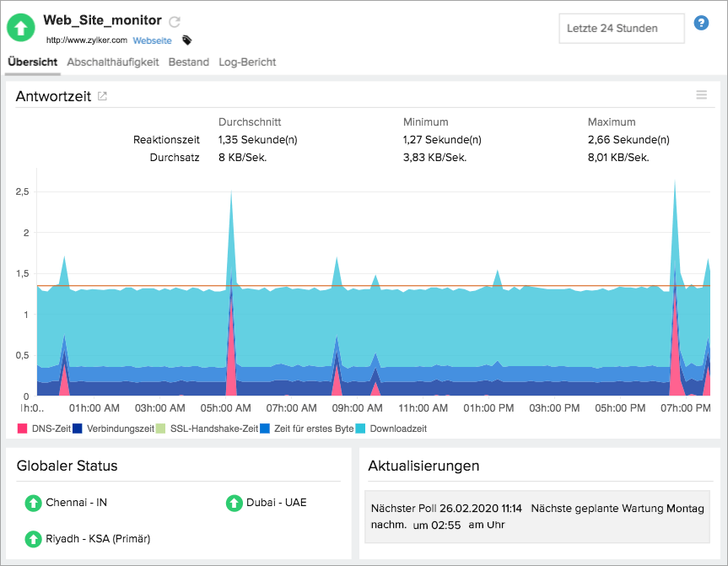The height and width of the screenshot is (566, 728).
Task: Click the Riyadh - KSA (Primär) location label
Action: (x=98, y=539)
